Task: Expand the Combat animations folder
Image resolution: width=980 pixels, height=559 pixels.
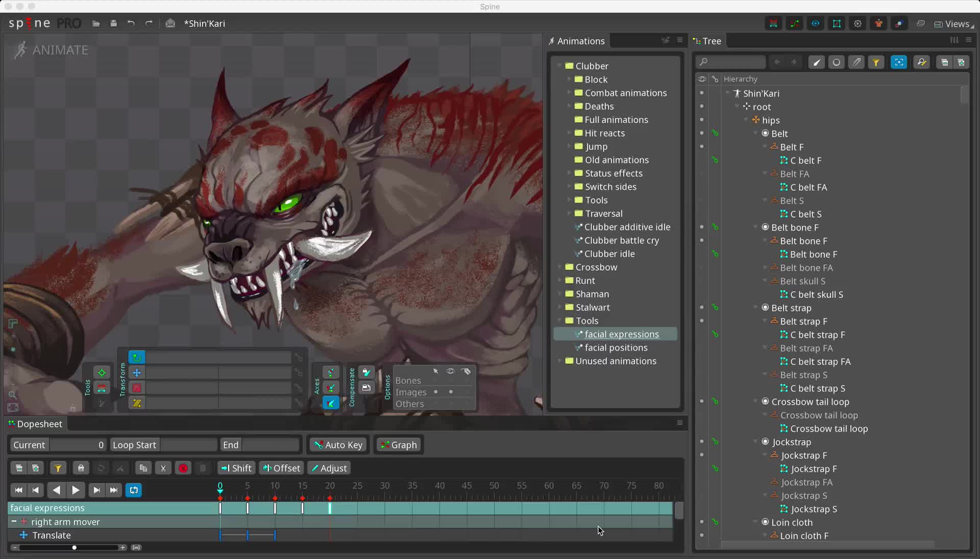Action: click(569, 92)
